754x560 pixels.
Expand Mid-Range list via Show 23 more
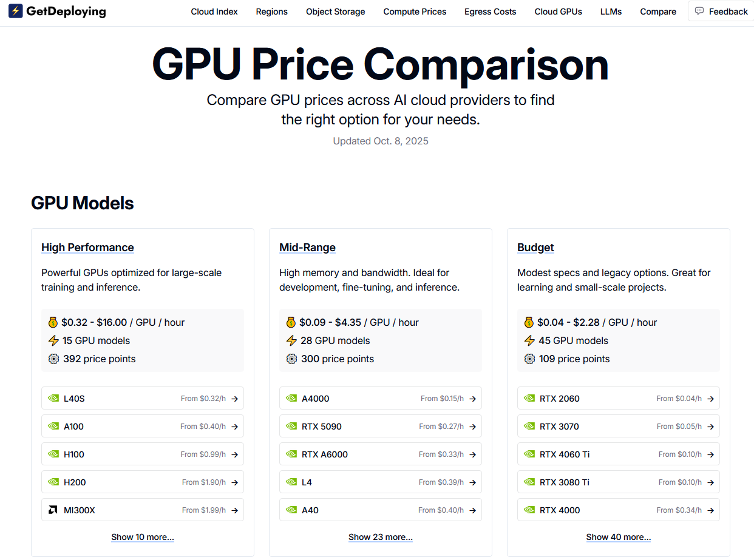click(381, 537)
